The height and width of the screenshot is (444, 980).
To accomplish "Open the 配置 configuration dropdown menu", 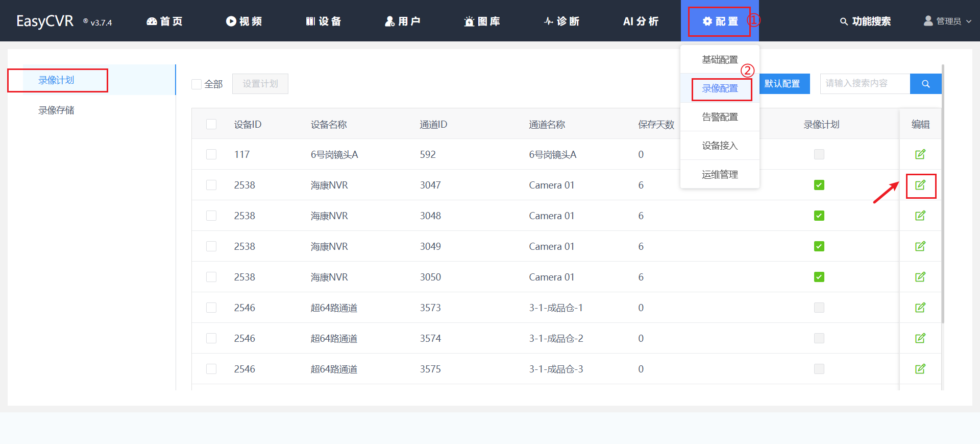I will [x=720, y=21].
